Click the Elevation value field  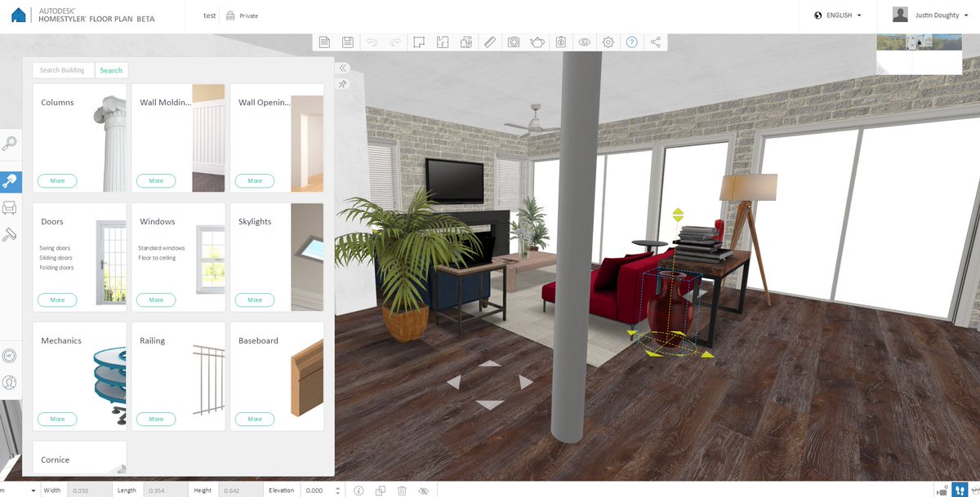click(x=315, y=490)
